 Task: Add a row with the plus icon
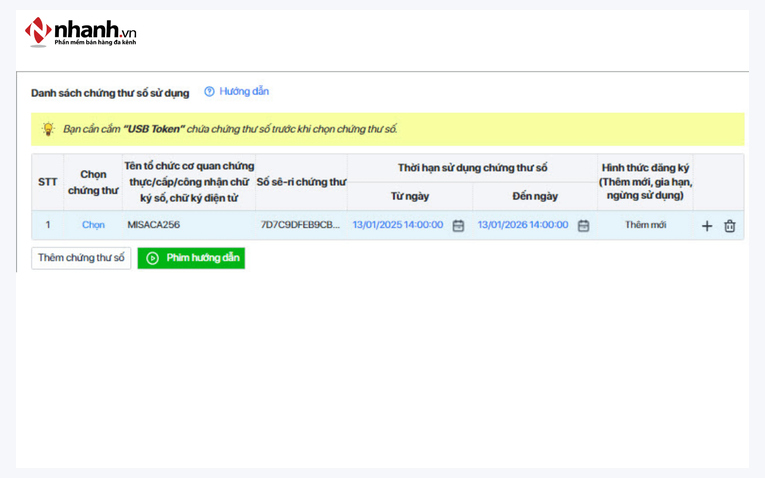[x=707, y=226]
